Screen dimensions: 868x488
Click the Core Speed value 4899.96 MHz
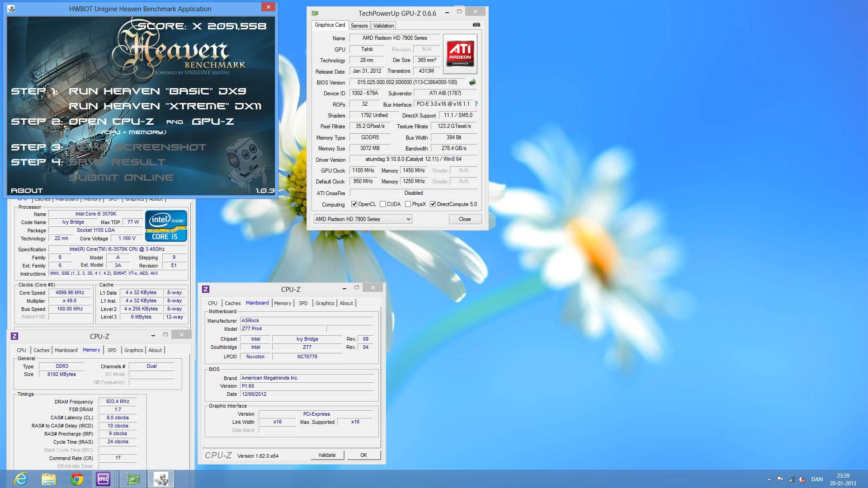coord(70,292)
